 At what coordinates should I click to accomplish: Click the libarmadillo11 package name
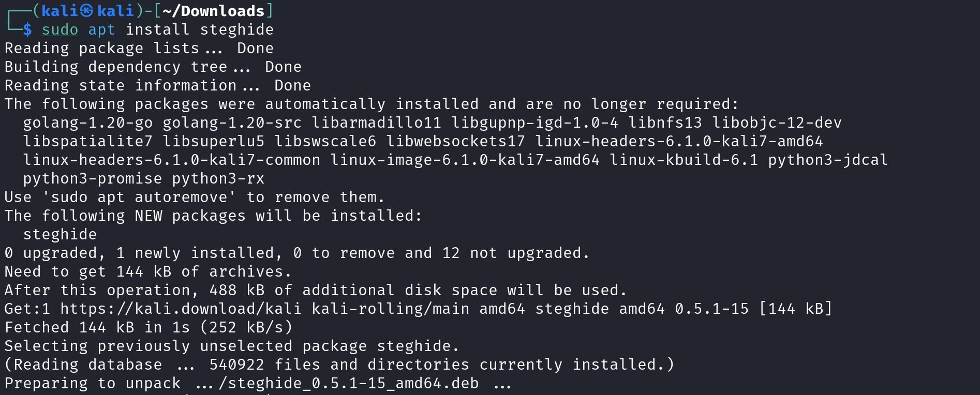377,123
